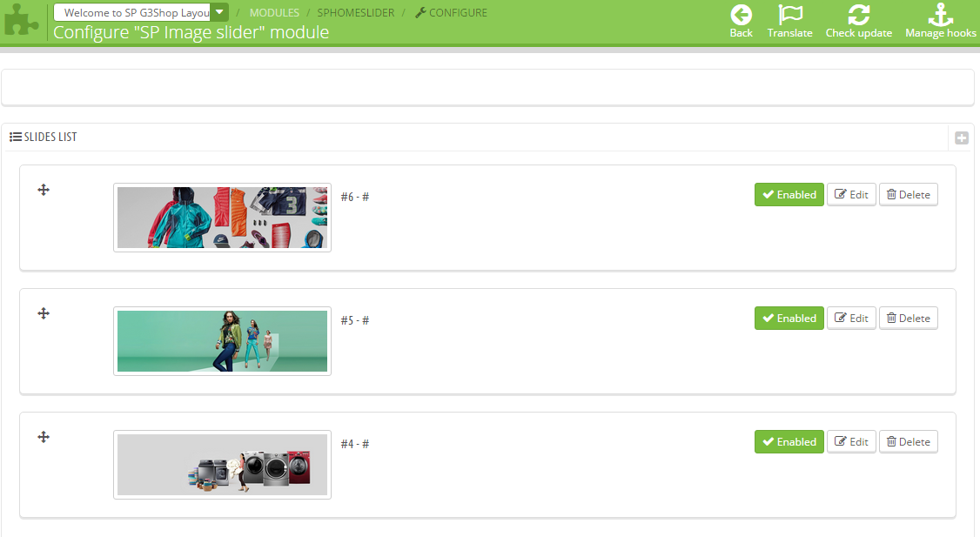Click the Back arrow icon

tap(742, 15)
